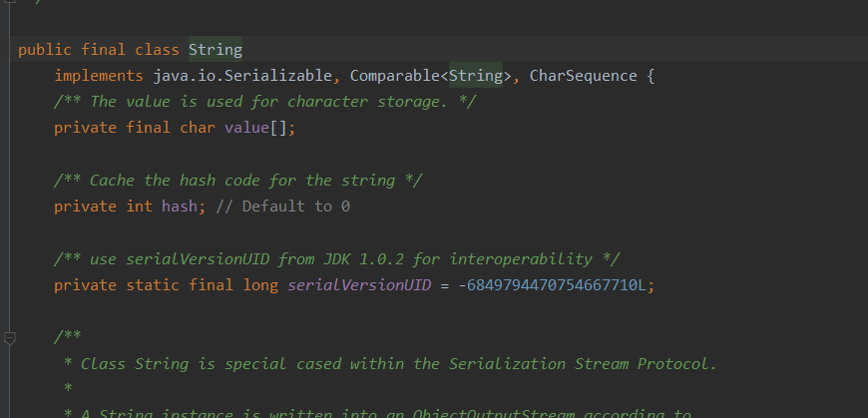This screenshot has height=418, width=868.
Task: Click the "class" keyword before String
Action: [158, 50]
